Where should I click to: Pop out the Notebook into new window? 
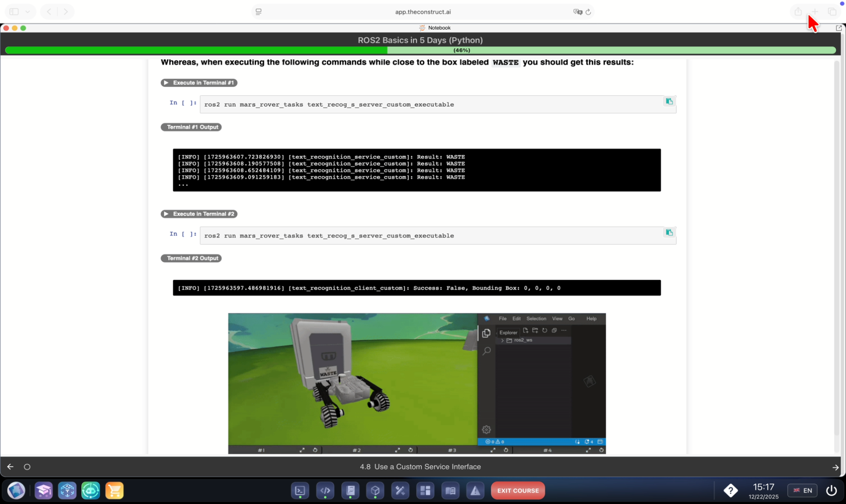coord(838,28)
